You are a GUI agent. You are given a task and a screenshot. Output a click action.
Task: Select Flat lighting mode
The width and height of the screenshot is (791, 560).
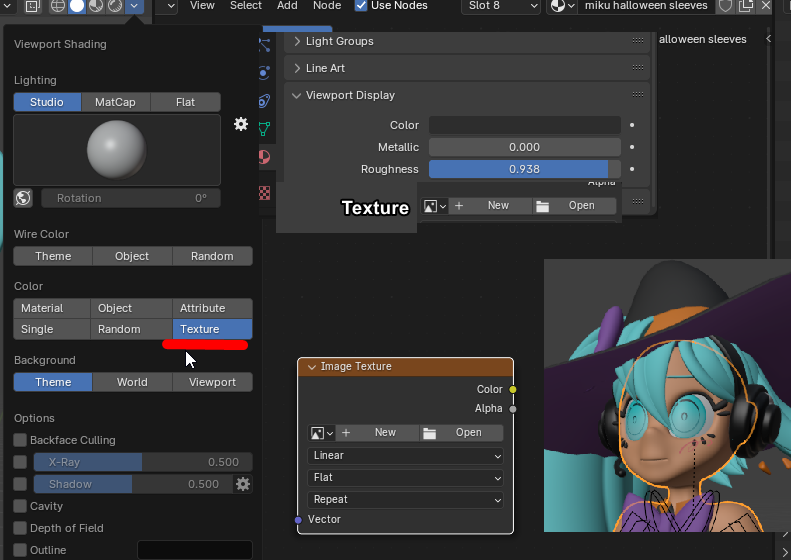pyautogui.click(x=186, y=102)
